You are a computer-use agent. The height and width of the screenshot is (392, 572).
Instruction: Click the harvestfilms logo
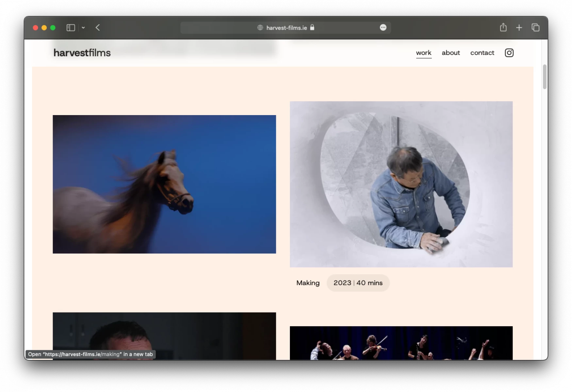(x=82, y=53)
